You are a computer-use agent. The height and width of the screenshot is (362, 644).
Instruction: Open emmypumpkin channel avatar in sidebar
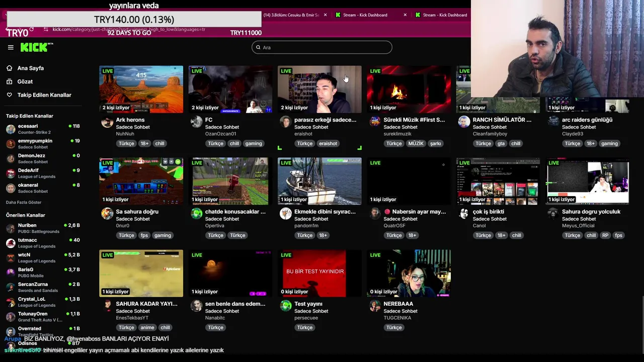(11, 144)
